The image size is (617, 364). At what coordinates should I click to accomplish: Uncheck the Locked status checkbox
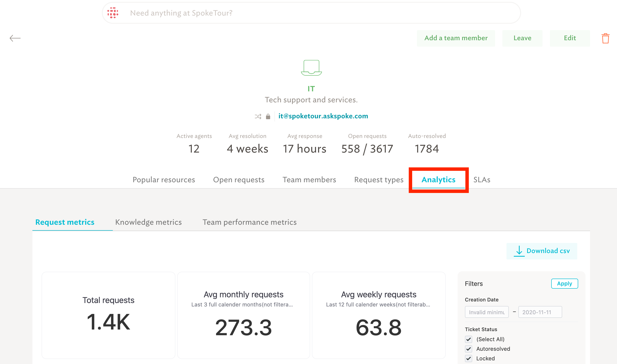pos(468,358)
